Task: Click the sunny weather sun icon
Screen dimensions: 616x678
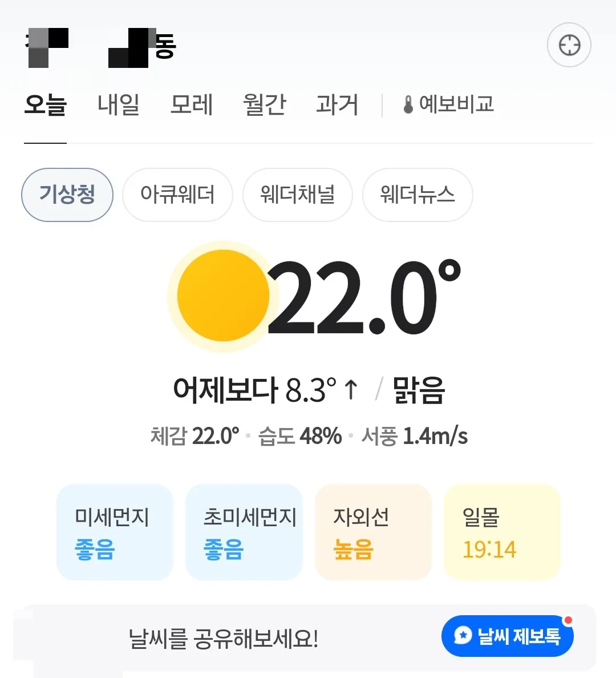Action: tap(223, 296)
